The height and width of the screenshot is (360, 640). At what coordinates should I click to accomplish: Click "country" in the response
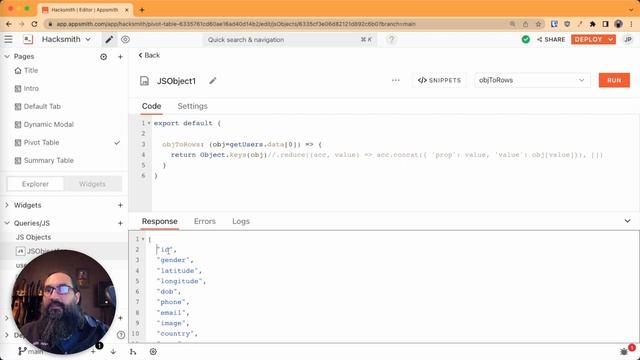[x=175, y=333]
